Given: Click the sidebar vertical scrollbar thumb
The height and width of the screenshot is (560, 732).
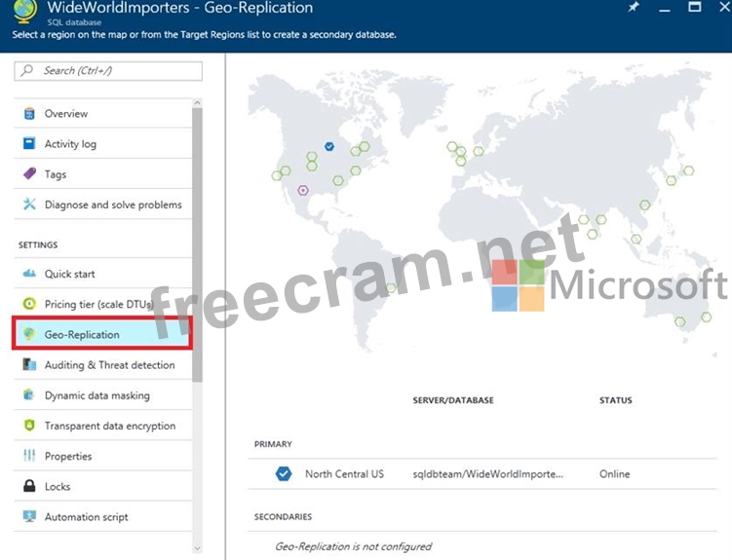Looking at the screenshot, I should [197, 244].
